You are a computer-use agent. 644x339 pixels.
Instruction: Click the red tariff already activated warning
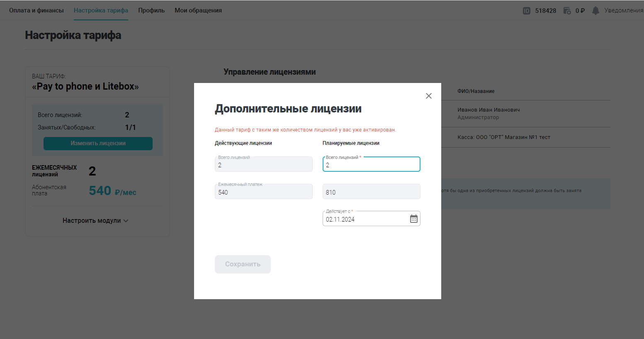tap(305, 130)
